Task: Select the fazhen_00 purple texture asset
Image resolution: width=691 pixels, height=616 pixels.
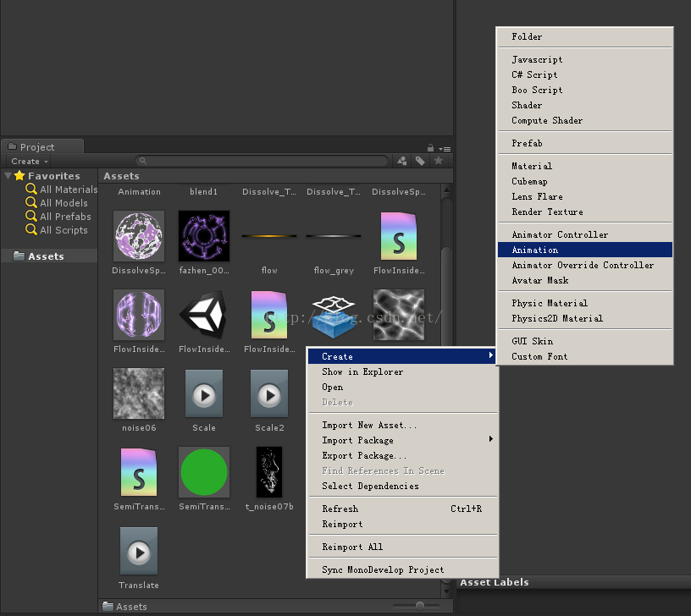Action: (204, 236)
